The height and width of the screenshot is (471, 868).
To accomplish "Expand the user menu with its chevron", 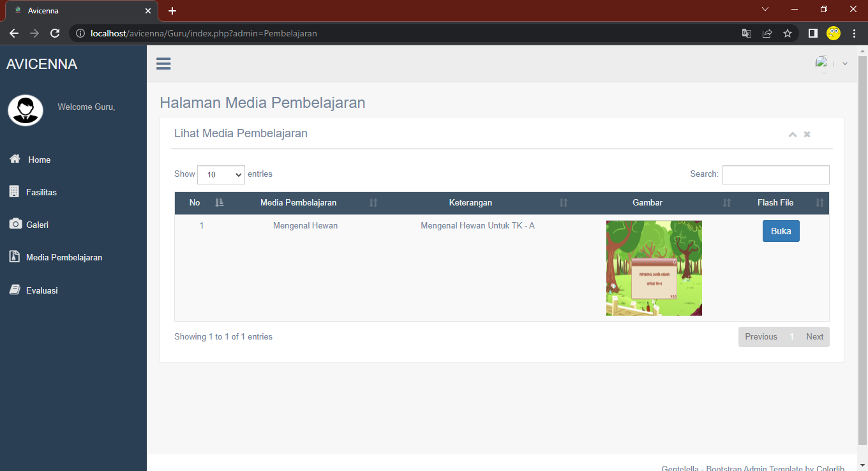I will pyautogui.click(x=844, y=64).
